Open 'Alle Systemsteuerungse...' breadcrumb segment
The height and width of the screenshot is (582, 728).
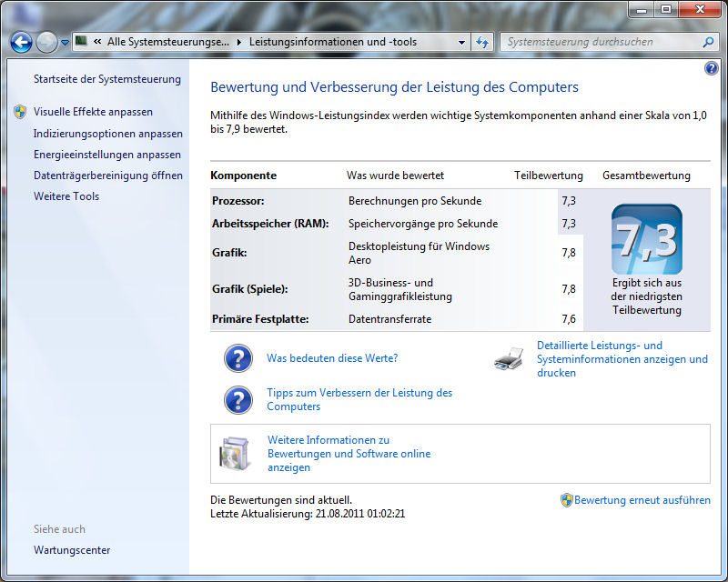[168, 42]
